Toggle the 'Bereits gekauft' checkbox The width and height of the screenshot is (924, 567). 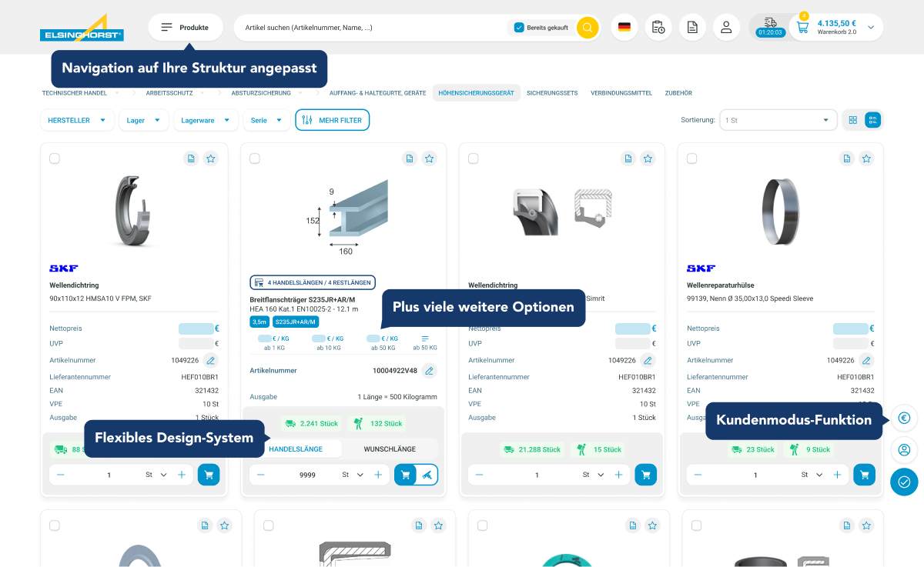tap(519, 28)
